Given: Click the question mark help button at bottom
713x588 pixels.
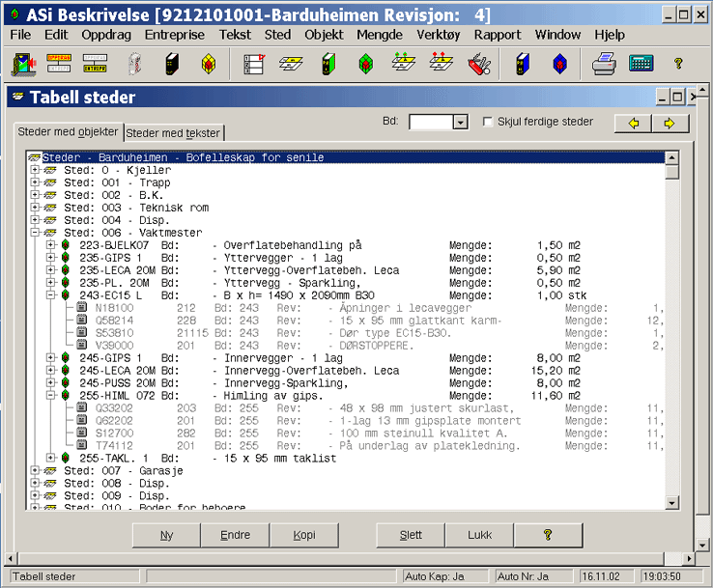Looking at the screenshot, I should pos(548,535).
